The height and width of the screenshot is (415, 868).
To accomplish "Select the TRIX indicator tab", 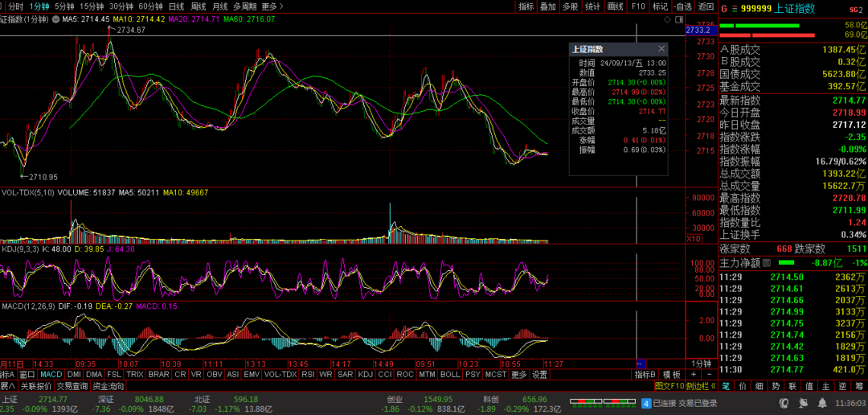I will (x=134, y=375).
